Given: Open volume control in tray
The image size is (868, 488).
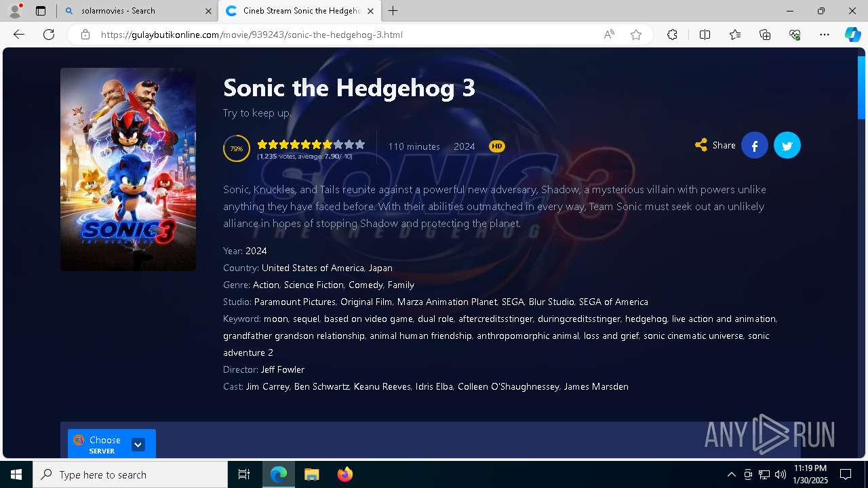Looking at the screenshot, I should tap(780, 474).
